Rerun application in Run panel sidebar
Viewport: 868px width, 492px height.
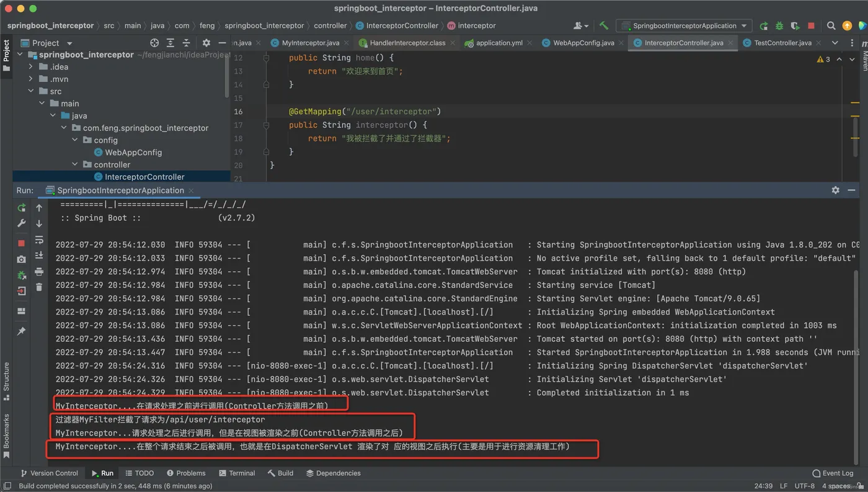tap(22, 208)
